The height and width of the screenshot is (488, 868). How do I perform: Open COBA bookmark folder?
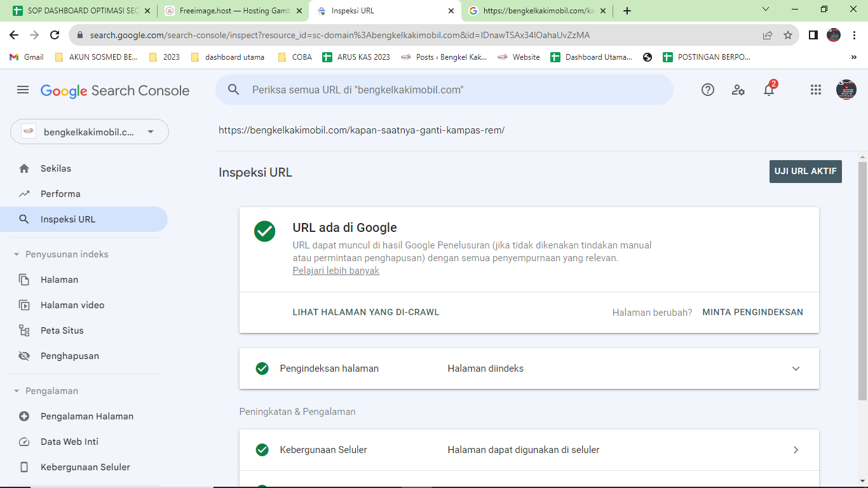295,57
